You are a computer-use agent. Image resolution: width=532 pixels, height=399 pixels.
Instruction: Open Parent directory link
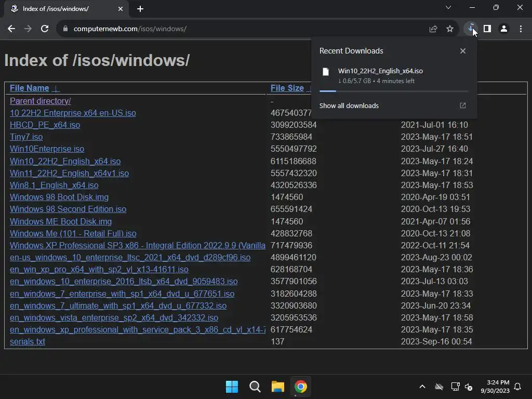(x=41, y=101)
